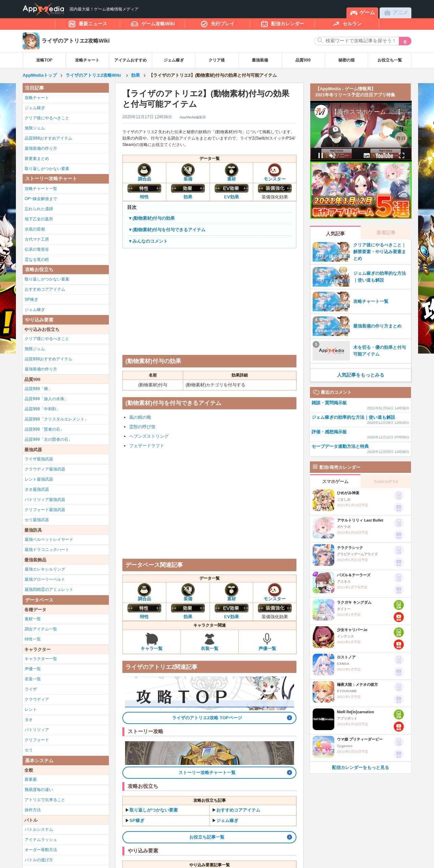Open the フェザードラフト item link
434x868 pixels.
[x=146, y=446]
